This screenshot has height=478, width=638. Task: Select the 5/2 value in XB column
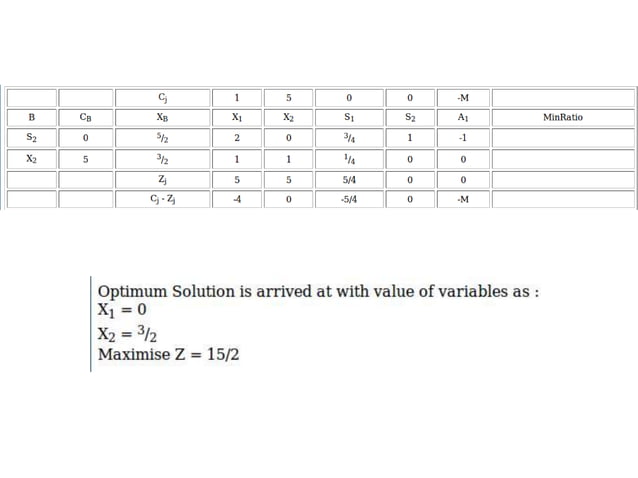(162, 138)
